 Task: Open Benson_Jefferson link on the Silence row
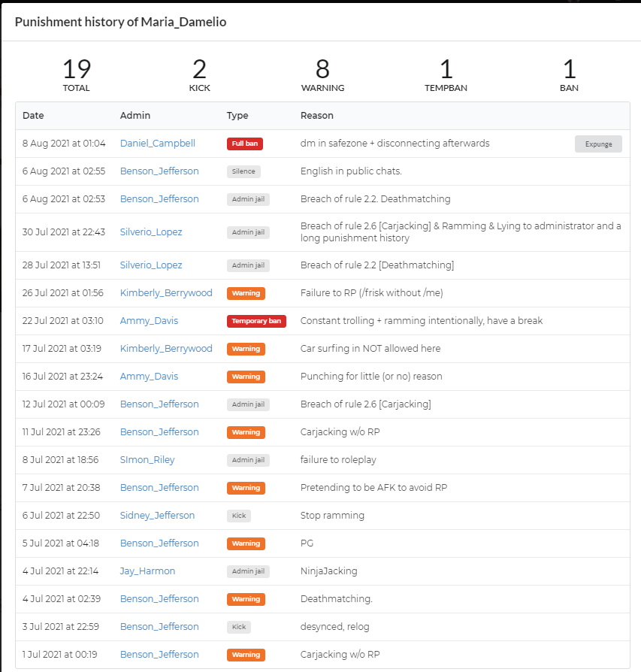[159, 171]
